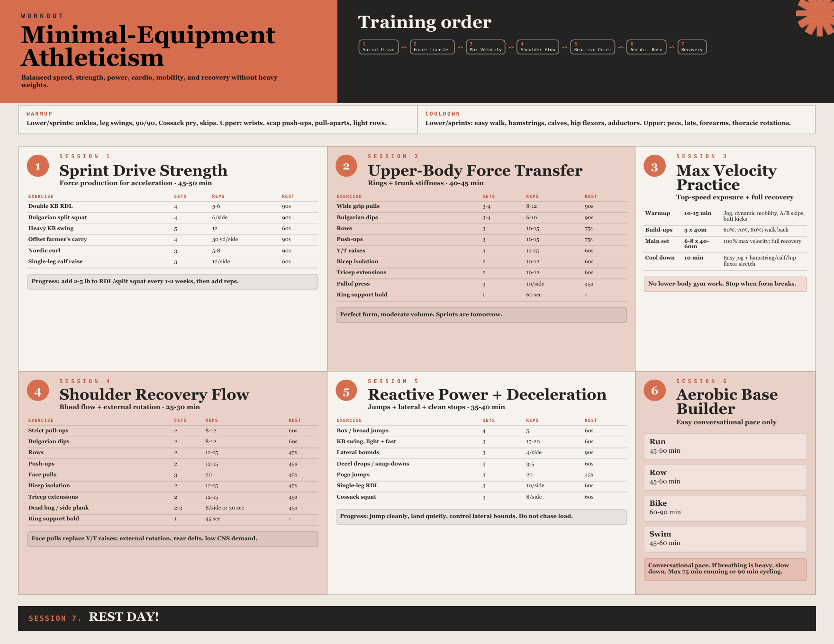Click the REST DAY! banner text

124,617
